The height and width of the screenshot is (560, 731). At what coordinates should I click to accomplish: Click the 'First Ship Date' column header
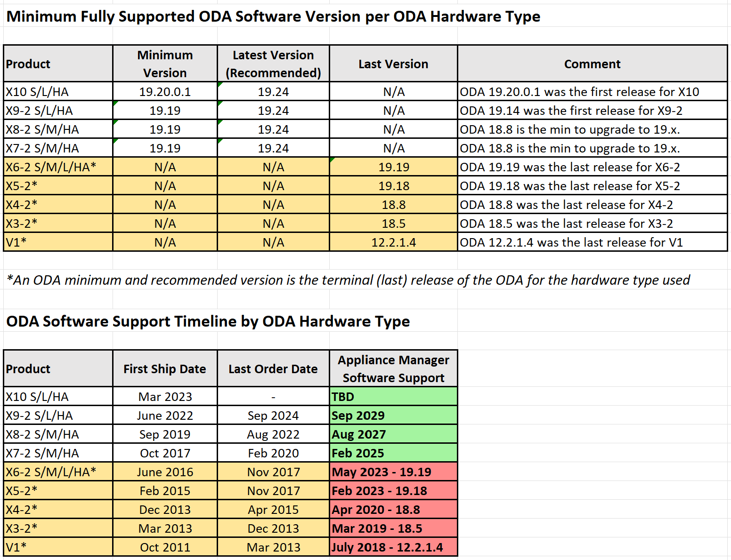(165, 368)
